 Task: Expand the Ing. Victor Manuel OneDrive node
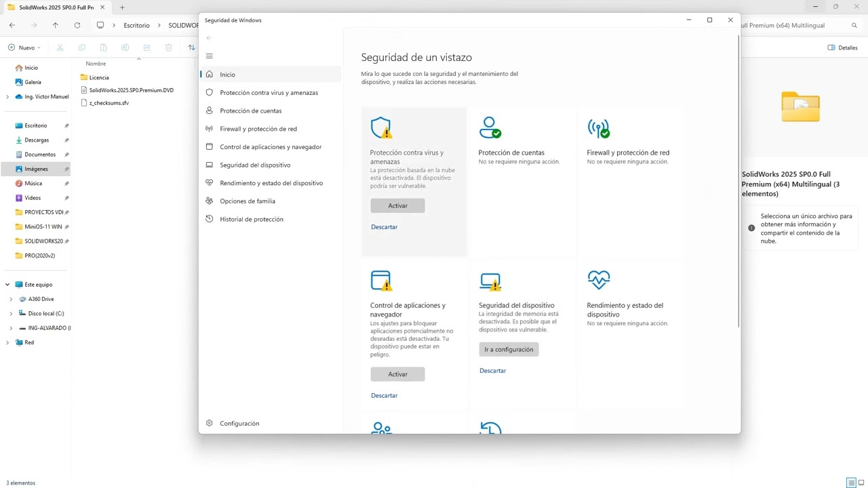pyautogui.click(x=7, y=97)
